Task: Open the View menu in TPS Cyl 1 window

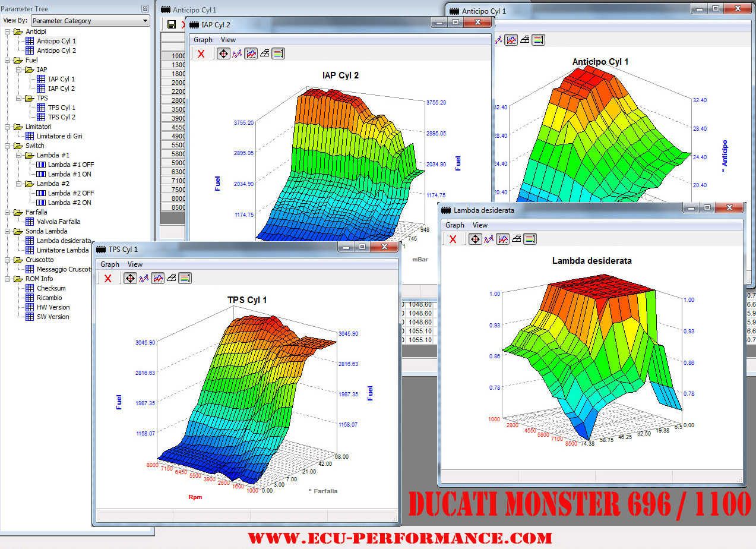Action: 135,264
